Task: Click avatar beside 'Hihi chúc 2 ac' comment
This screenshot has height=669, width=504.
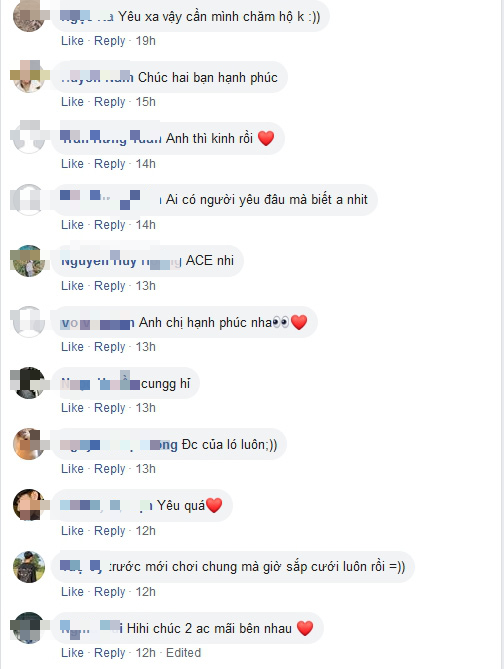Action: 29,628
